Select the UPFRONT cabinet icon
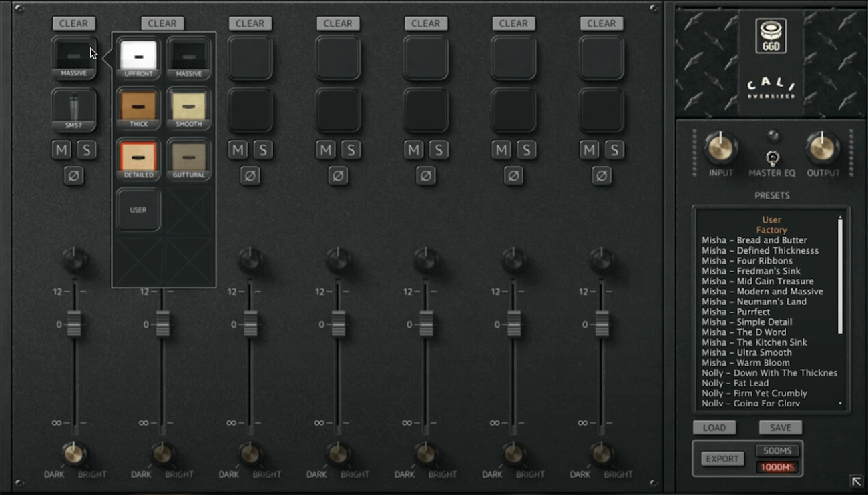 138,56
